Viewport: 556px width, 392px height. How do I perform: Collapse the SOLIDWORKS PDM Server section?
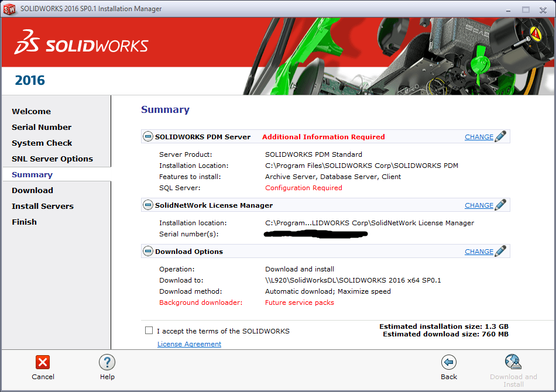coord(148,137)
